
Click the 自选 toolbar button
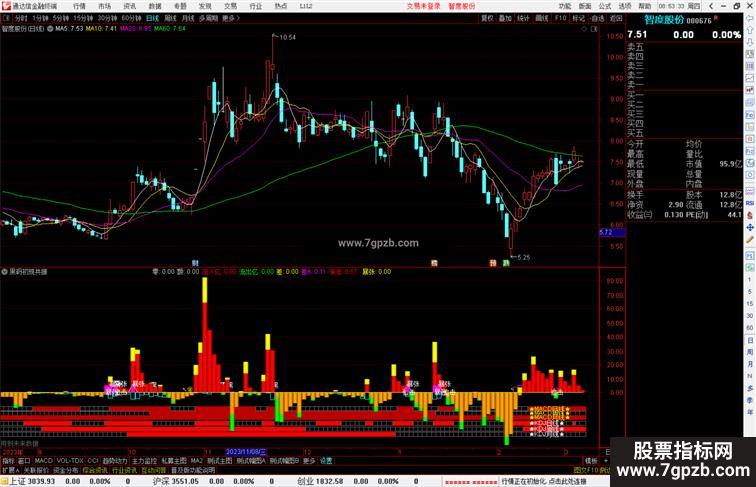[x=597, y=18]
